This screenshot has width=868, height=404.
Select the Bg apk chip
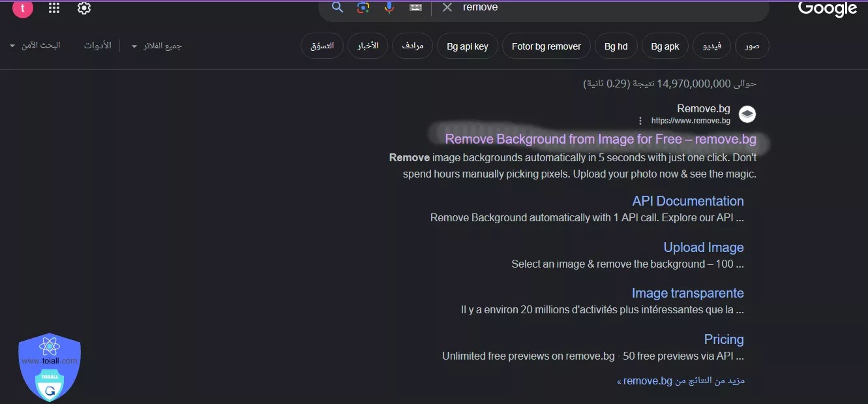(x=665, y=46)
